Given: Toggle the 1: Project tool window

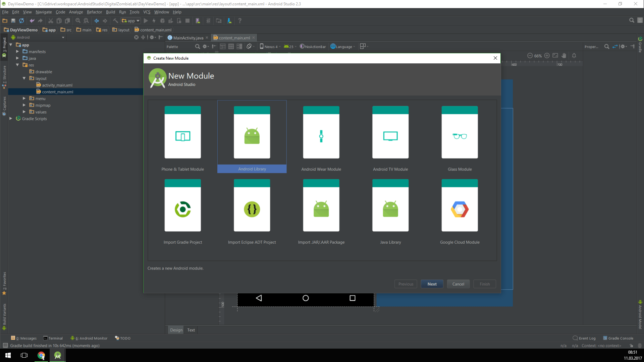Looking at the screenshot, I should pyautogui.click(x=4, y=47).
